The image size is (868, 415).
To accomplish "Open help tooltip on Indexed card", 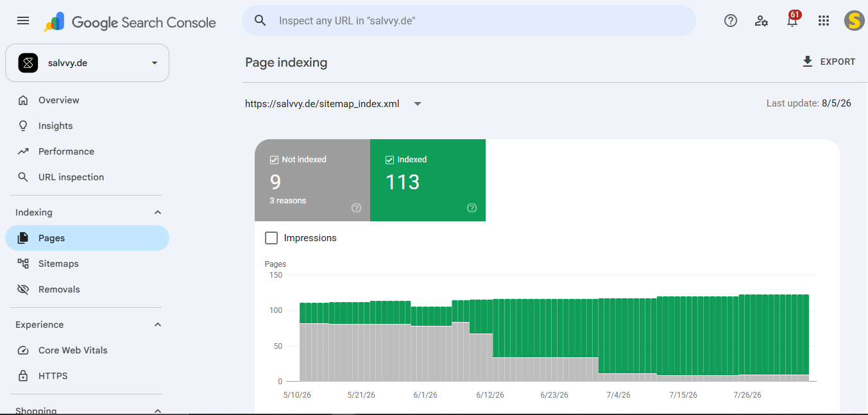I will click(x=472, y=208).
